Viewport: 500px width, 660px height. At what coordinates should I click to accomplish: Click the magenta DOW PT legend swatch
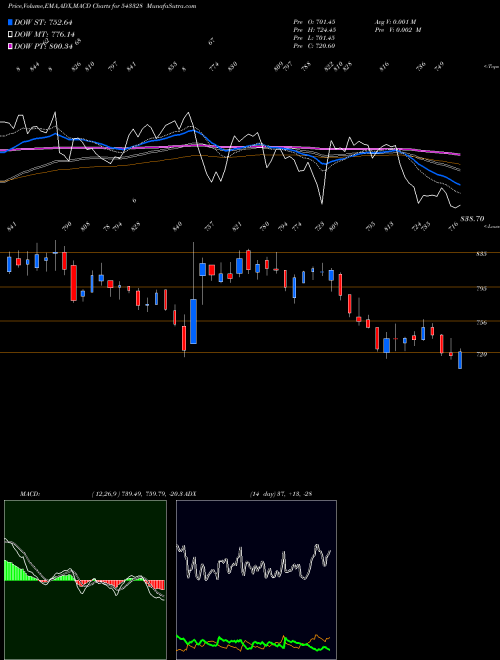tap(10, 46)
